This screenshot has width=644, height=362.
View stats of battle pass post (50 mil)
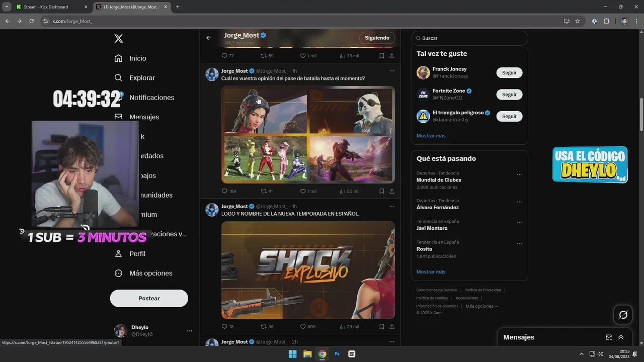[x=349, y=191]
